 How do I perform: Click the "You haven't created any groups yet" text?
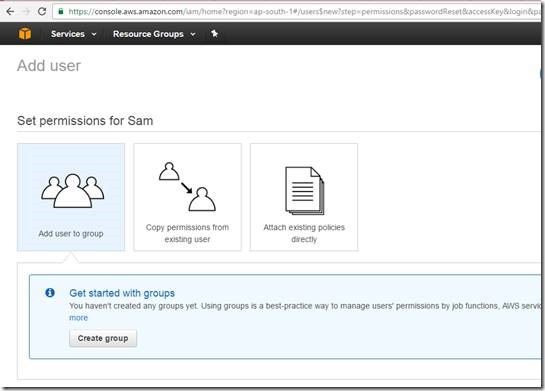[x=133, y=306]
